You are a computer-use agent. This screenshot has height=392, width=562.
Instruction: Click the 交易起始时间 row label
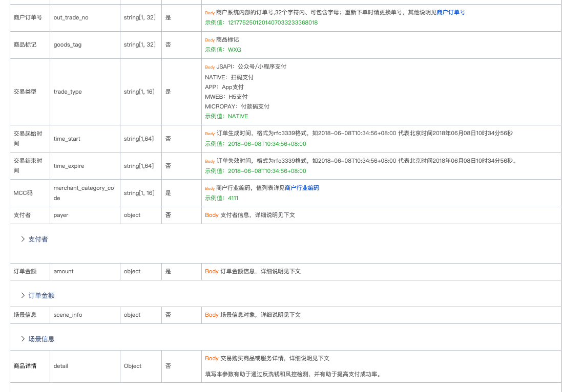coord(28,139)
